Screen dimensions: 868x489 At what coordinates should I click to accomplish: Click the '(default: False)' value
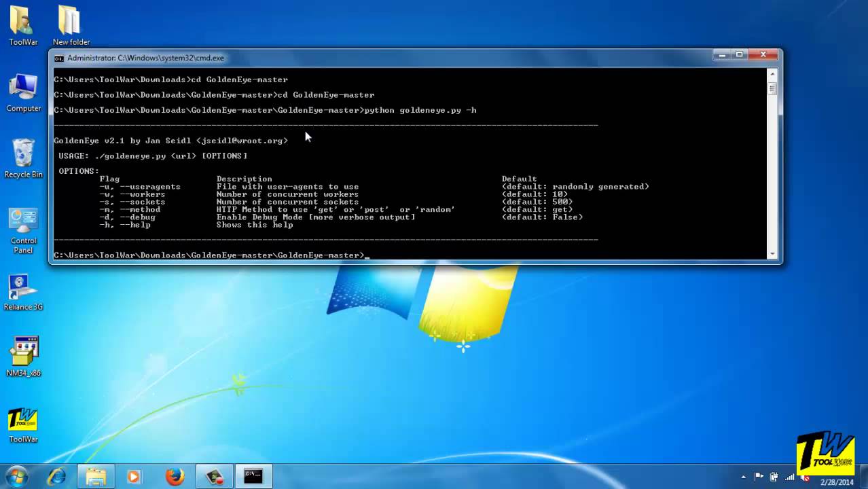coord(542,217)
